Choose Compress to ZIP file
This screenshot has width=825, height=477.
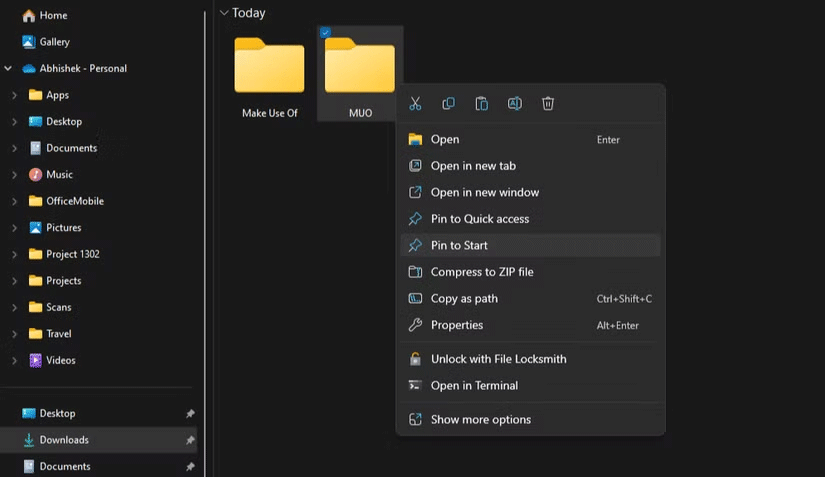[x=481, y=272]
